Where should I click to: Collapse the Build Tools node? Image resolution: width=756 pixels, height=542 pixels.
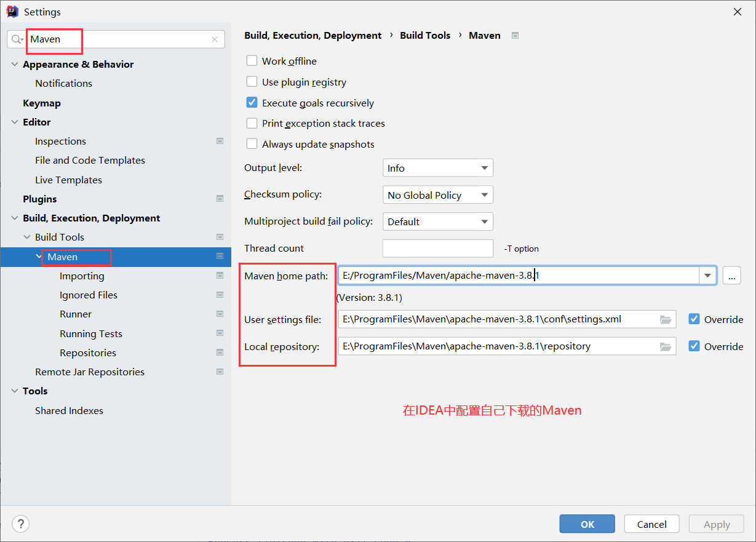27,237
